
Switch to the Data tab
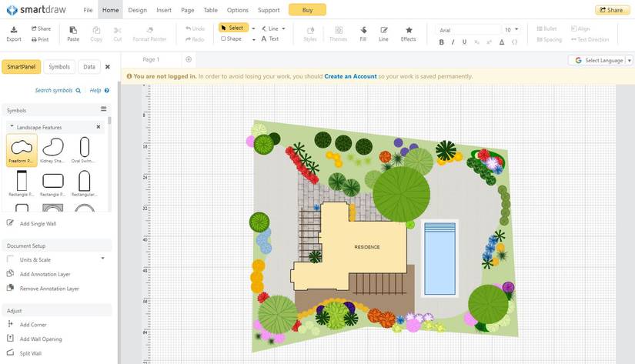89,67
